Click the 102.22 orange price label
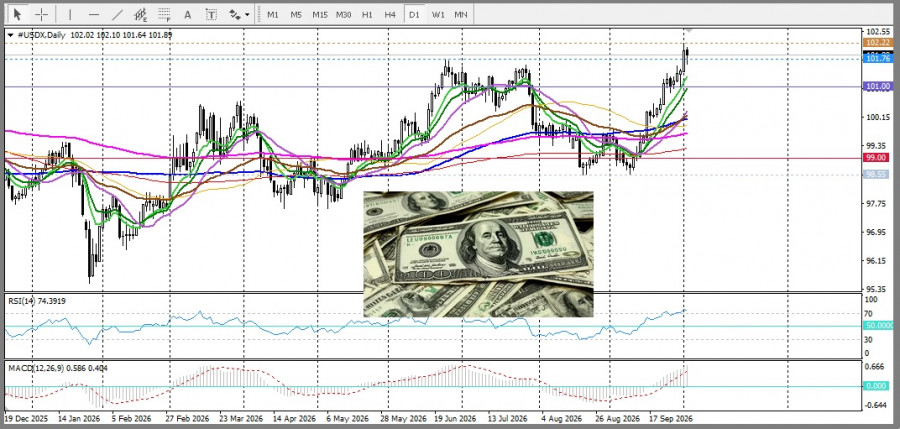Viewport: 900px width, 429px height. tap(878, 42)
